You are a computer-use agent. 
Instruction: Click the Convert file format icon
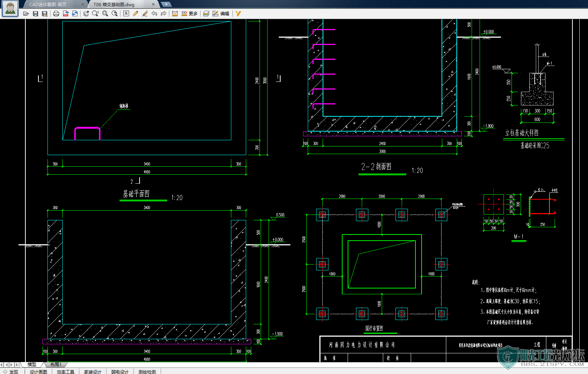[75, 14]
